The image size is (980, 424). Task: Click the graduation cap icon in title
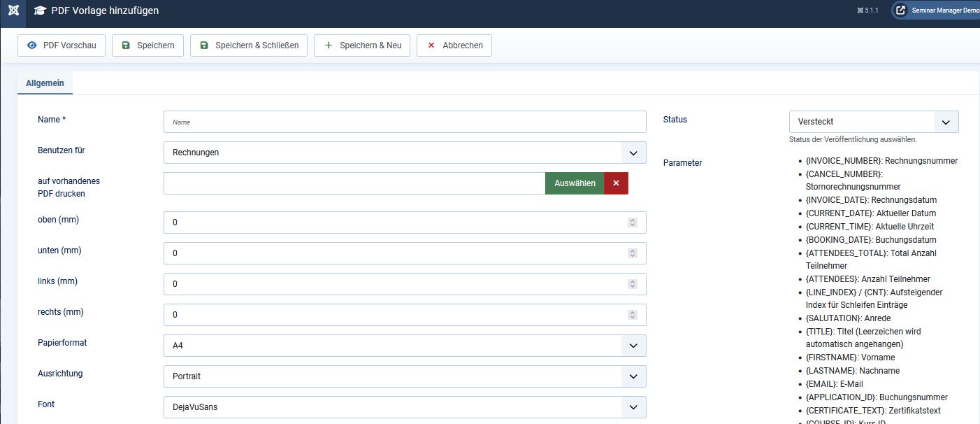pos(41,11)
